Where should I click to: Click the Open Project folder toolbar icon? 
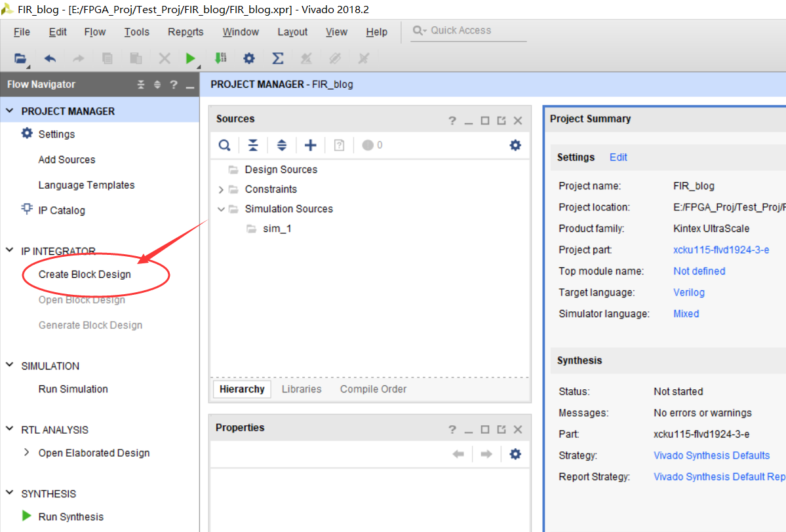coord(20,58)
